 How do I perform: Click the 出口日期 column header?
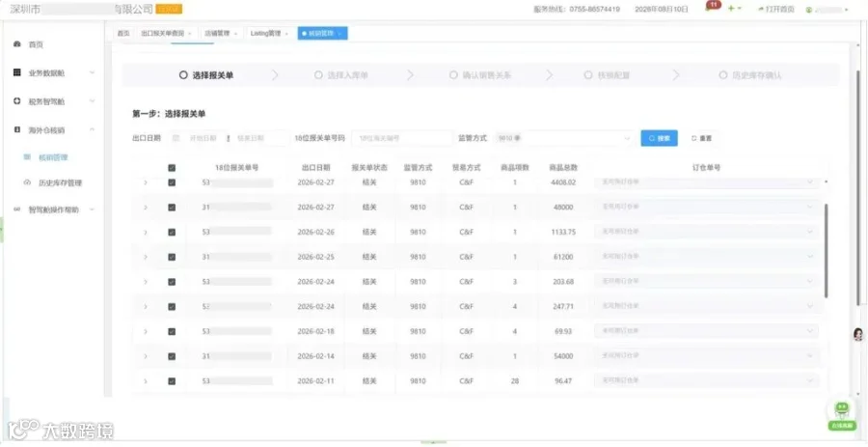315,167
